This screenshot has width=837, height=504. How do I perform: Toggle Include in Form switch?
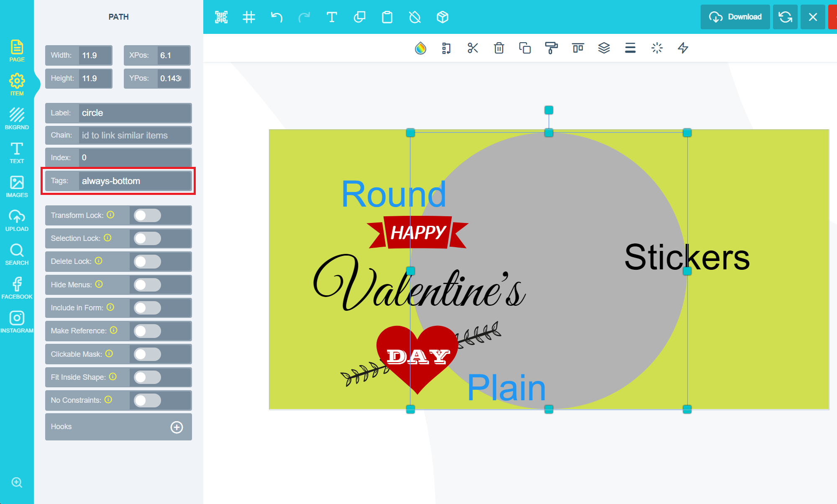147,308
